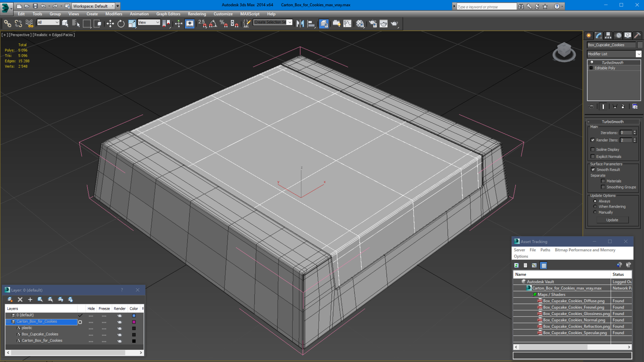Open the MAXScript menu
Screen dimensions: 644x362
[x=250, y=14]
